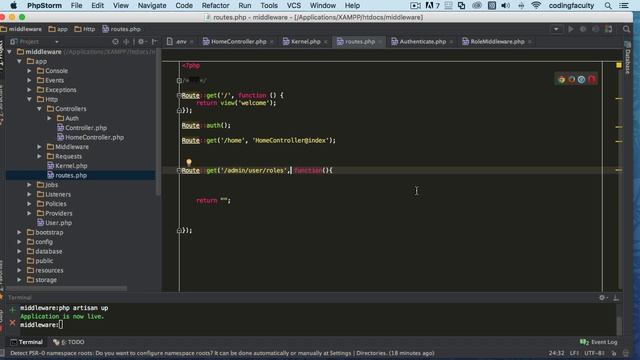Image resolution: width=640 pixels, height=360 pixels.
Task: Open the run configuration dropdown
Action: click(x=556, y=29)
